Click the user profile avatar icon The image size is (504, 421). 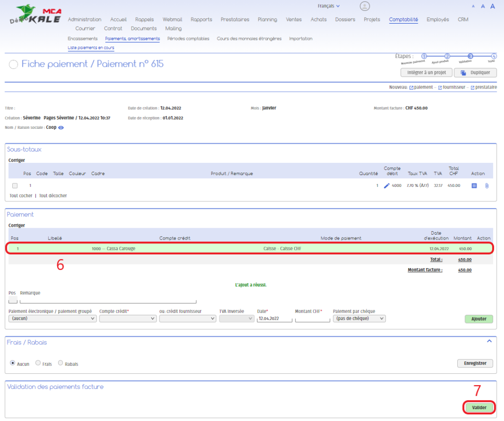[x=365, y=6]
